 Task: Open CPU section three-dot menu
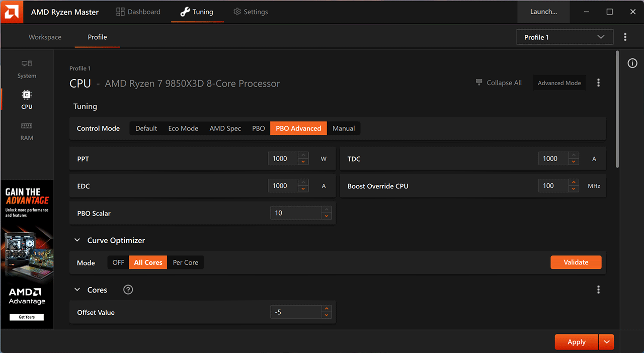(x=598, y=83)
